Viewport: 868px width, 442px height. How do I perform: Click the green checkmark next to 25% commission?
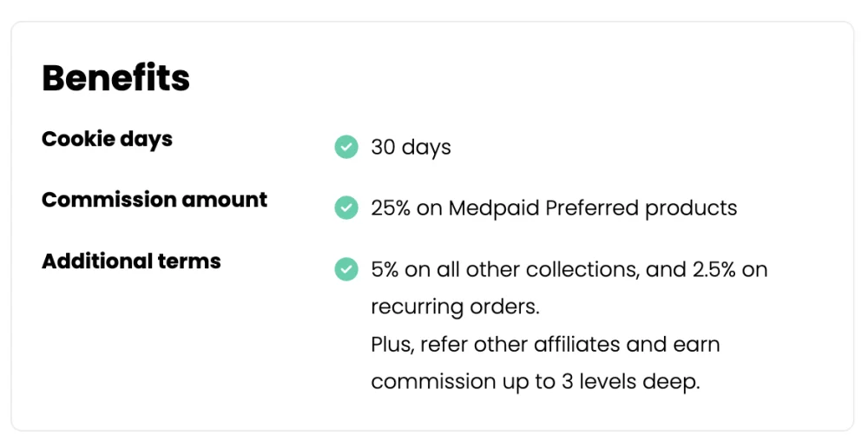346,208
